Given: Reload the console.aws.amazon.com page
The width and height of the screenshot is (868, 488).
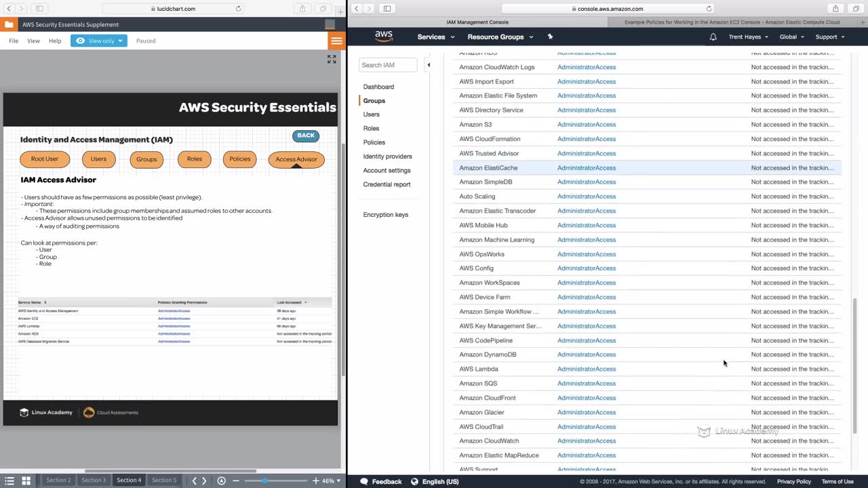Looking at the screenshot, I should coord(709,9).
